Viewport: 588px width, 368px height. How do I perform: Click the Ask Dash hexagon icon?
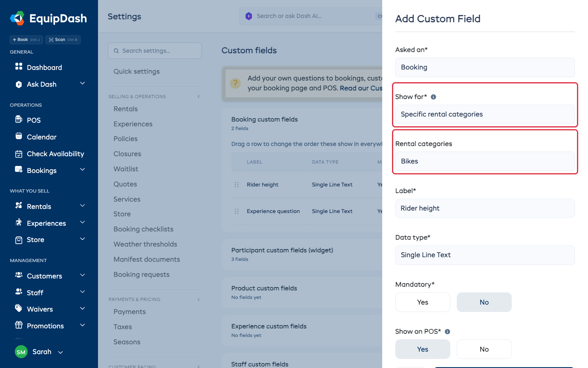point(19,84)
